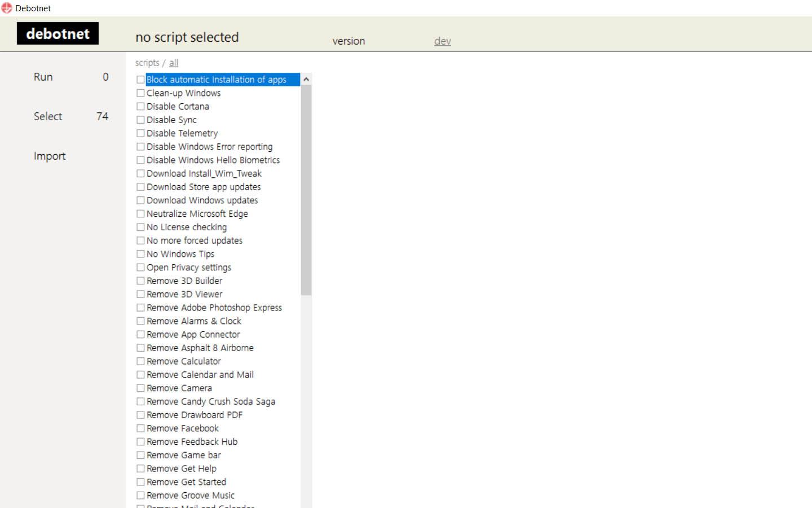Check the Disable Telemetry box

click(140, 133)
